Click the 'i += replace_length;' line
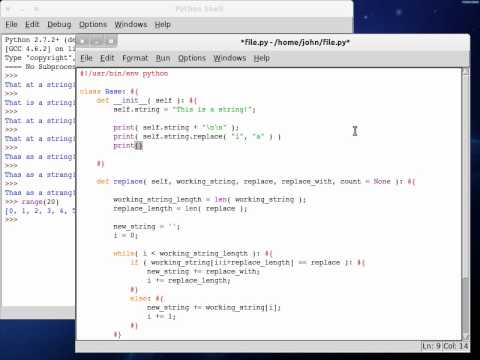480x360 pixels. [189, 280]
